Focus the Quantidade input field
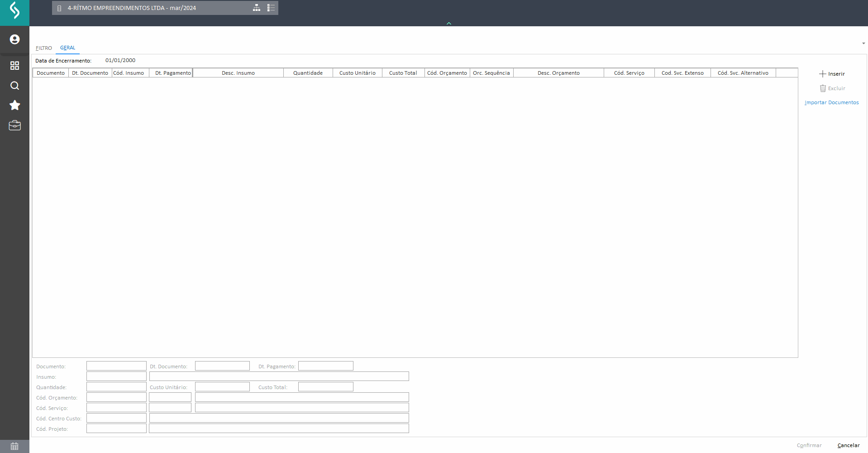 click(116, 387)
